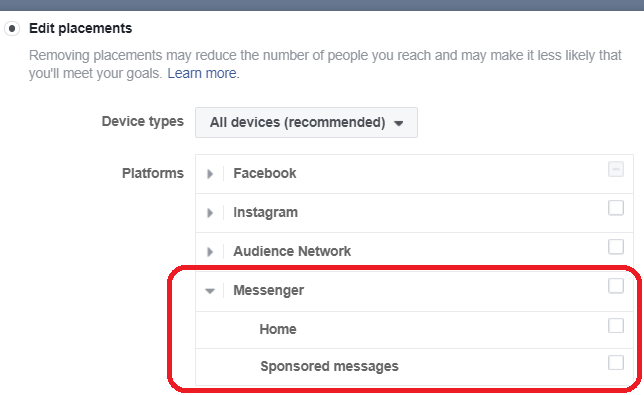Image resolution: width=644 pixels, height=395 pixels.
Task: Select the Edit placements radio button
Action: tap(12, 29)
